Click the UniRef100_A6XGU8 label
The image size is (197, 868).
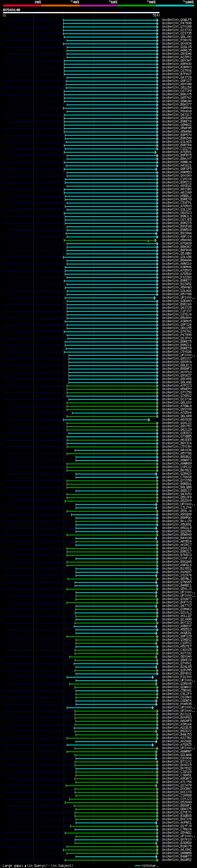pos(177,419)
